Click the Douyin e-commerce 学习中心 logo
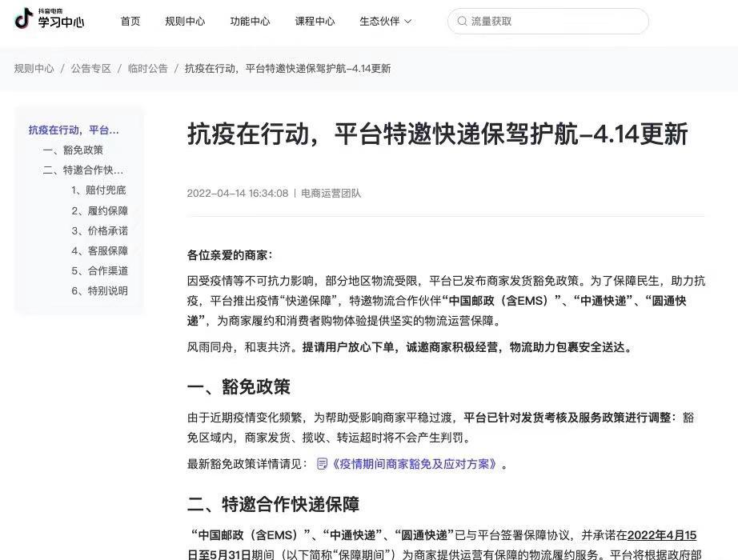Viewport: 738px width, 560px height. (50, 19)
